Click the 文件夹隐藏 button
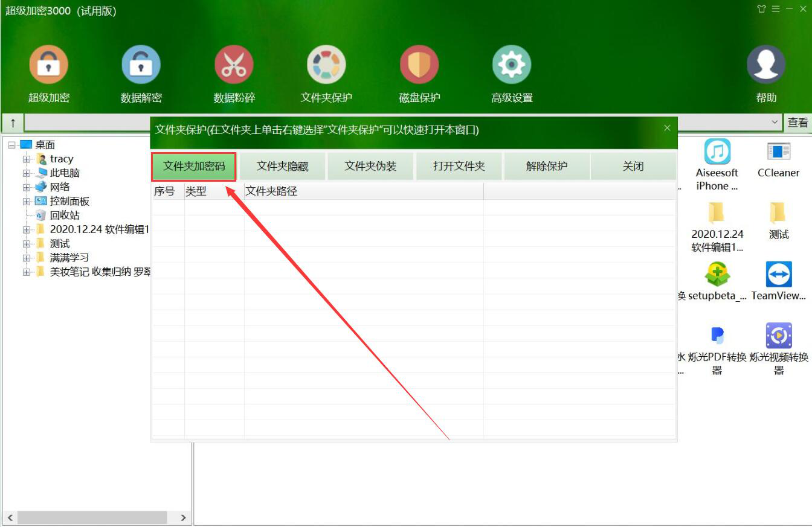The width and height of the screenshot is (812, 527). point(283,166)
